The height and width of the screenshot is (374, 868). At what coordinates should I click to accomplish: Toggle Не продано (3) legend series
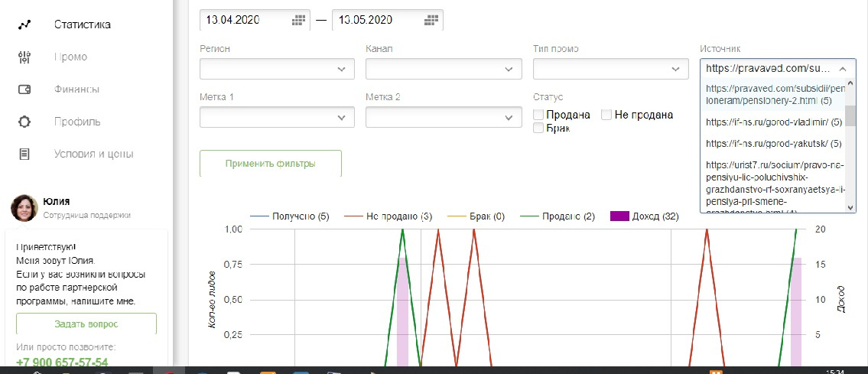click(388, 216)
